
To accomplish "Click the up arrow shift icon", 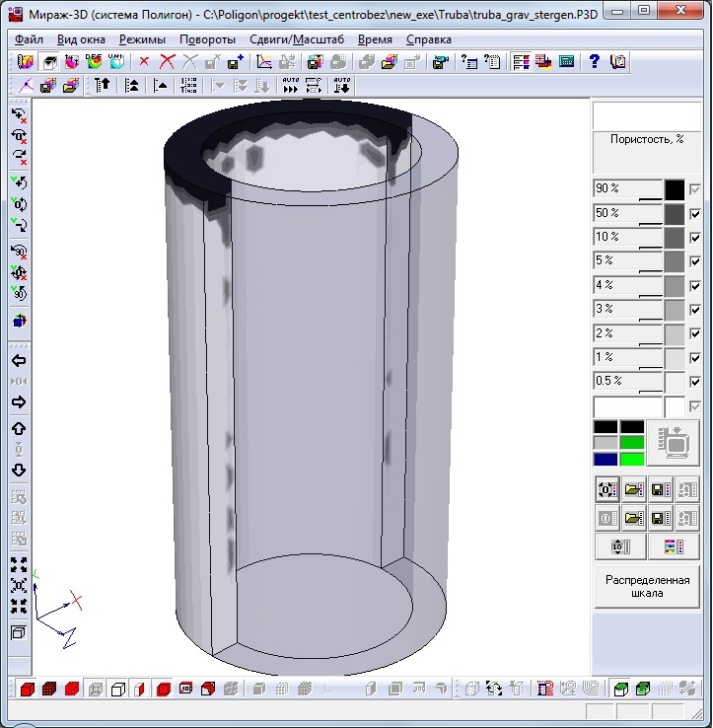I will [18, 429].
